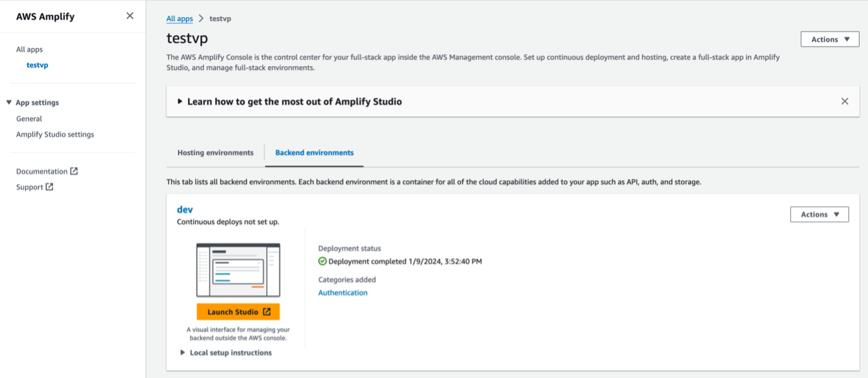Screen dimensions: 868x378
Task: Click the green deployment completed check icon
Action: [x=322, y=261]
